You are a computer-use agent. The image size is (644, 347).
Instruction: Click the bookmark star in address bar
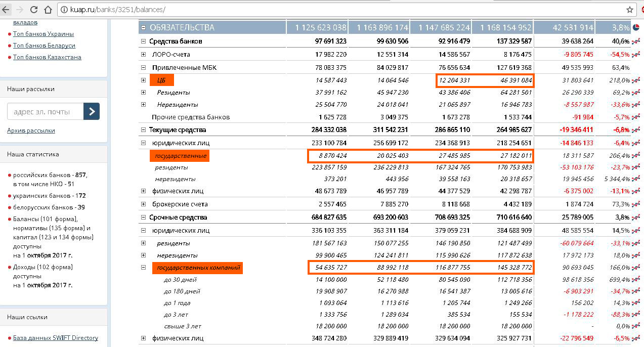click(630, 10)
